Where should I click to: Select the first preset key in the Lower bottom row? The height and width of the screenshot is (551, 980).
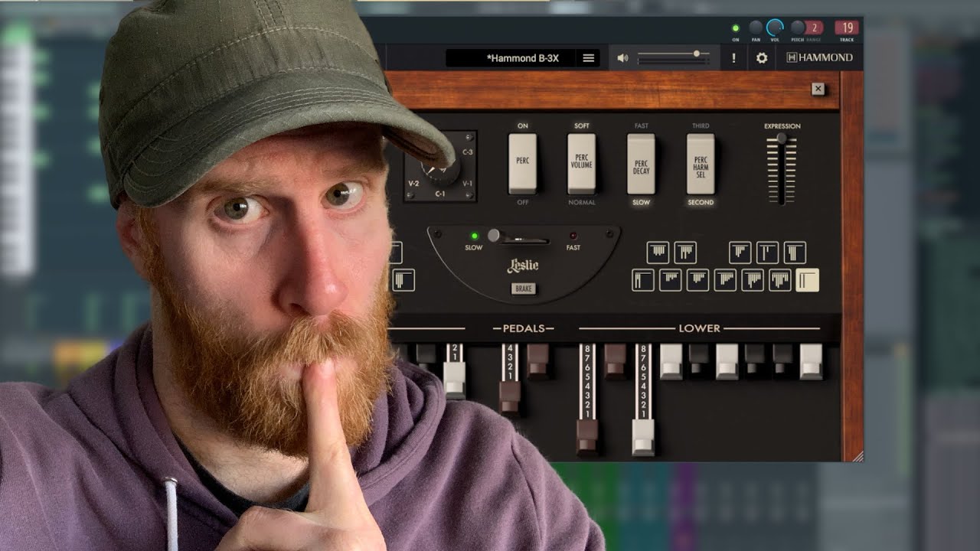click(643, 280)
